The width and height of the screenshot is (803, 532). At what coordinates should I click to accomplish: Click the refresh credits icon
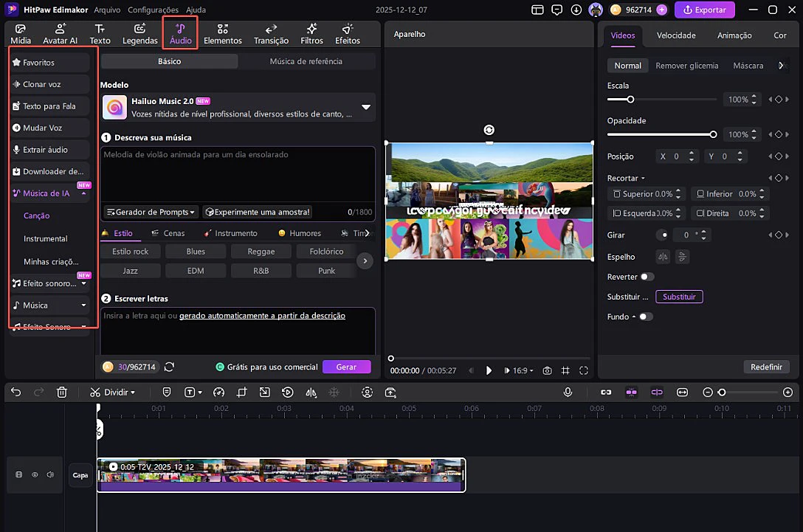(170, 367)
